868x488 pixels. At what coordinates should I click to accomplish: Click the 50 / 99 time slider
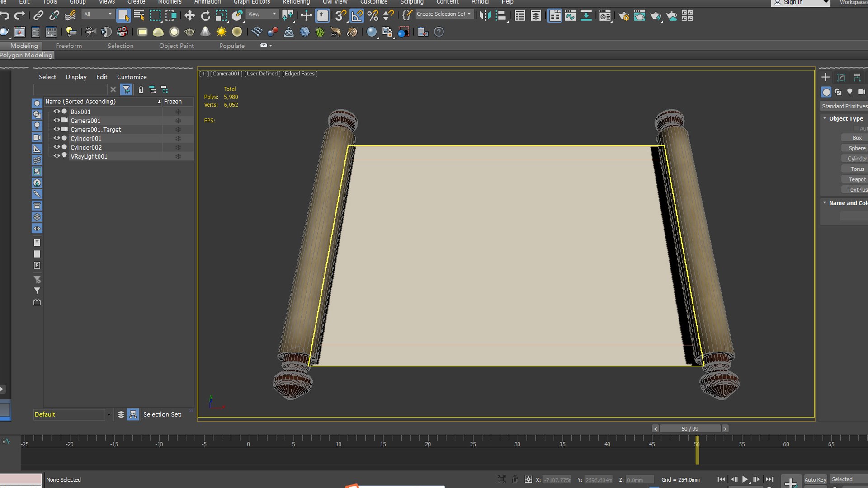(689, 429)
